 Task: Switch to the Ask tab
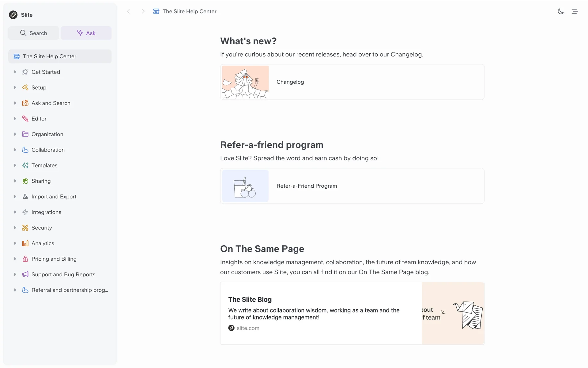86,33
